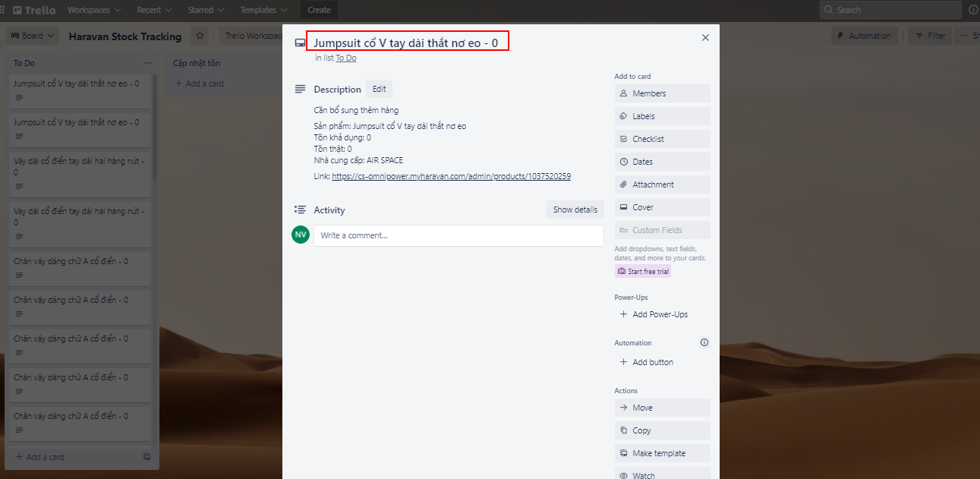
Task: Open Dates in Add to card
Action: point(662,162)
